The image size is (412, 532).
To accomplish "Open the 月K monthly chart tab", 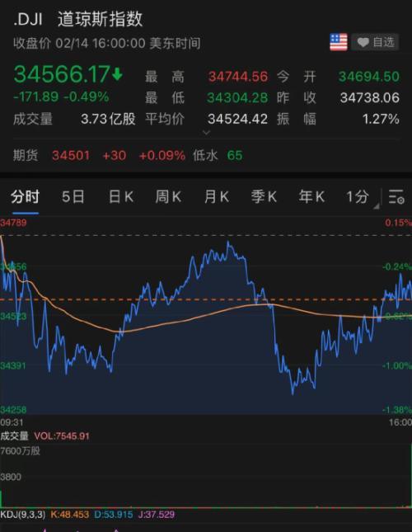I will pyautogui.click(x=216, y=197).
